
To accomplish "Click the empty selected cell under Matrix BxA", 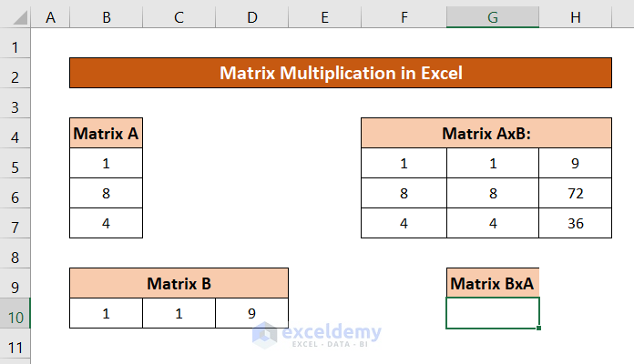I will click(493, 313).
